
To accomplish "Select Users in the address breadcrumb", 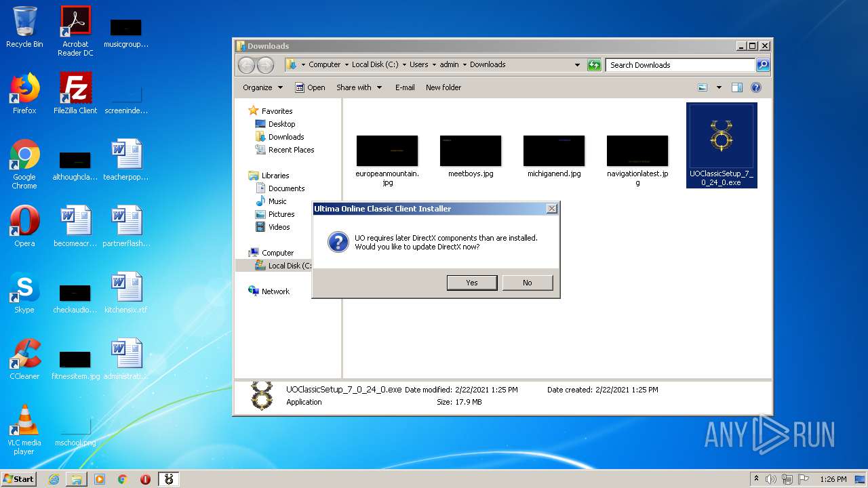I will (418, 65).
